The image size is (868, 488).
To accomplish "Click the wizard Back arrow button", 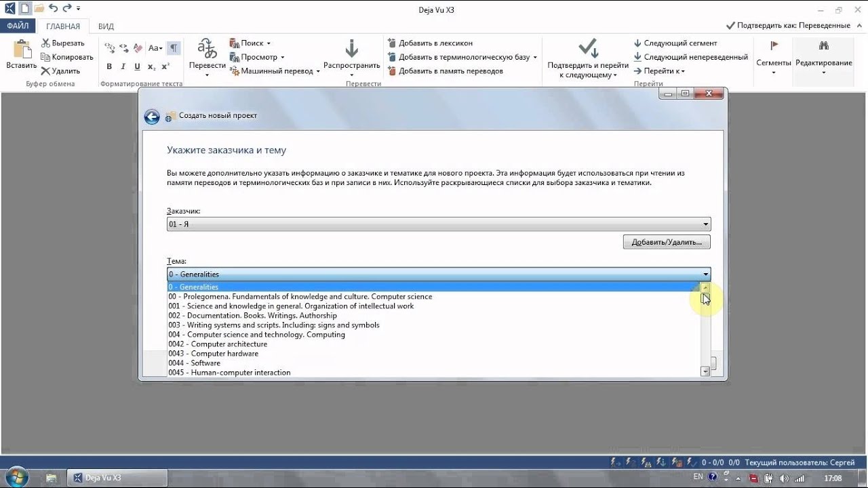I will (152, 117).
